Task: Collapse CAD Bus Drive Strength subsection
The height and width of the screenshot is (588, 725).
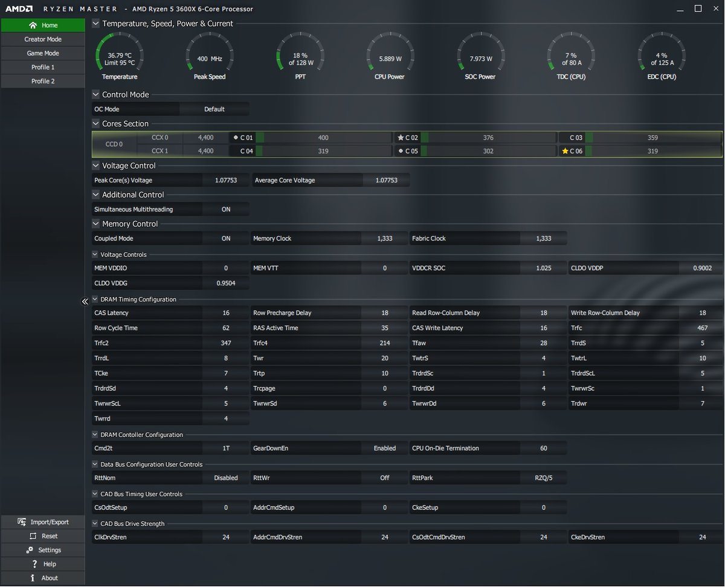Action: point(95,523)
